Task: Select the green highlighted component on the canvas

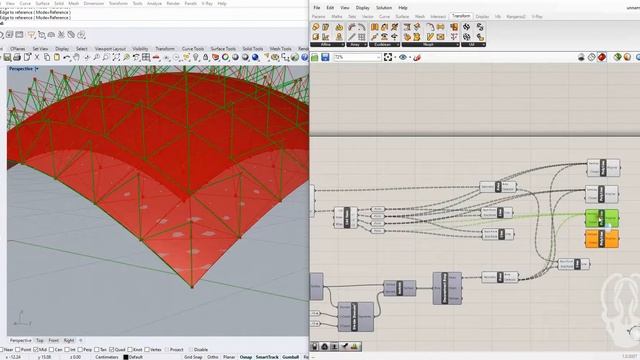Action: 602,218
